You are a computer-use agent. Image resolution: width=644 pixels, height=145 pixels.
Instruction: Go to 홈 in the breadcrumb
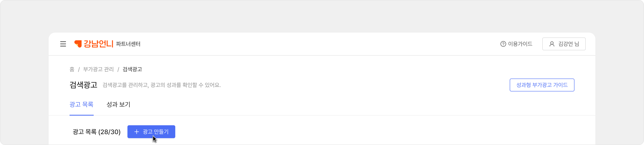[x=72, y=69]
